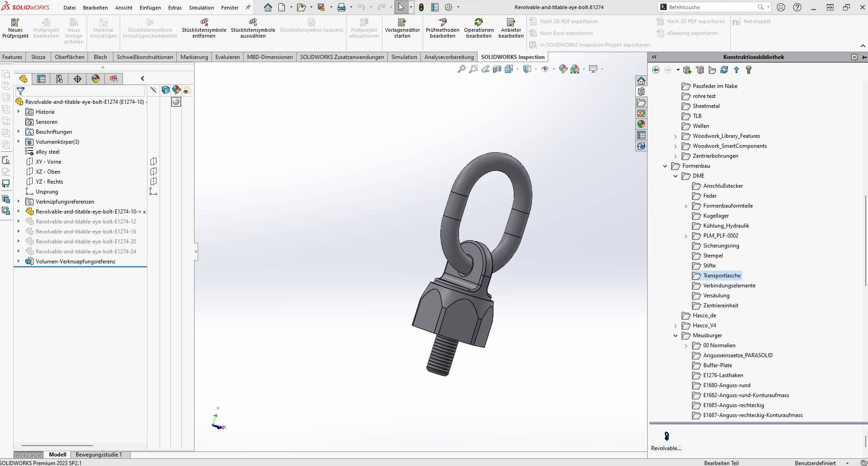This screenshot has width=868, height=466.
Task: Toggle visibility of YZ - Rechts plane
Action: 154,181
